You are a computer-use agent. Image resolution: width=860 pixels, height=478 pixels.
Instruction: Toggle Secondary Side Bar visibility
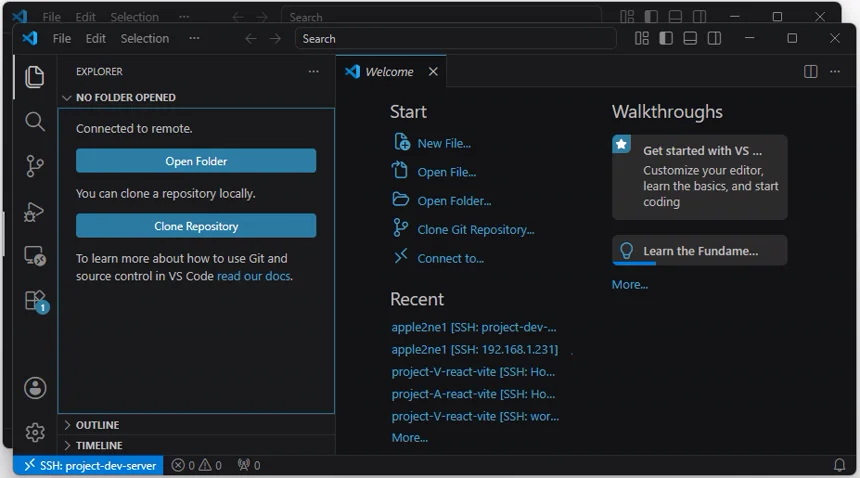tap(714, 38)
